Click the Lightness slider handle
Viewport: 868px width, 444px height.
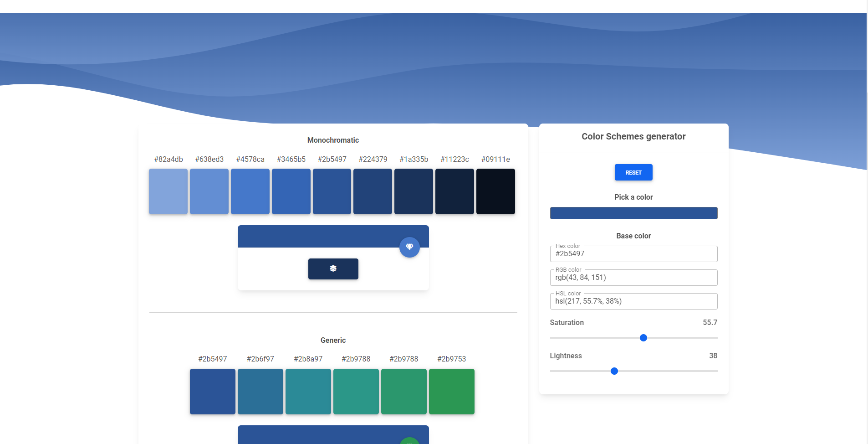614,371
